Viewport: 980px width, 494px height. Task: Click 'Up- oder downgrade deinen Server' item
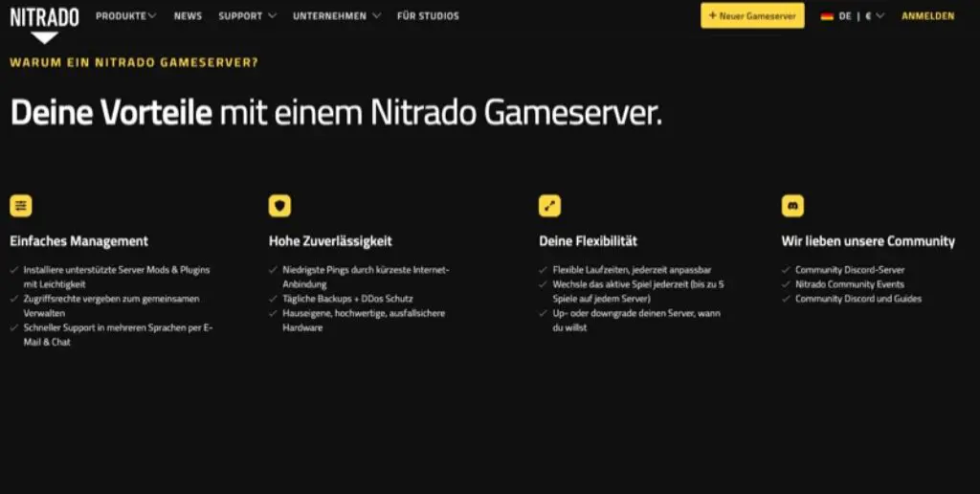pyautogui.click(x=630, y=320)
